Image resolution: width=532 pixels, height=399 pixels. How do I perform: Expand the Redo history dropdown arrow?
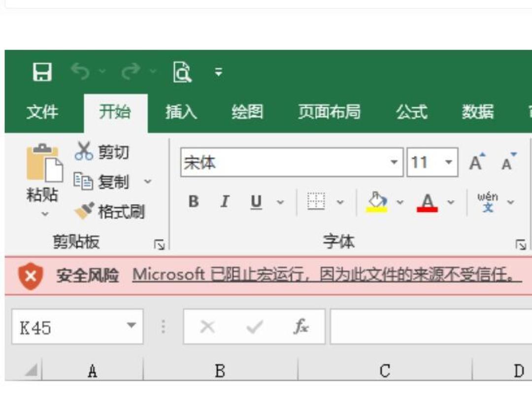tap(153, 71)
